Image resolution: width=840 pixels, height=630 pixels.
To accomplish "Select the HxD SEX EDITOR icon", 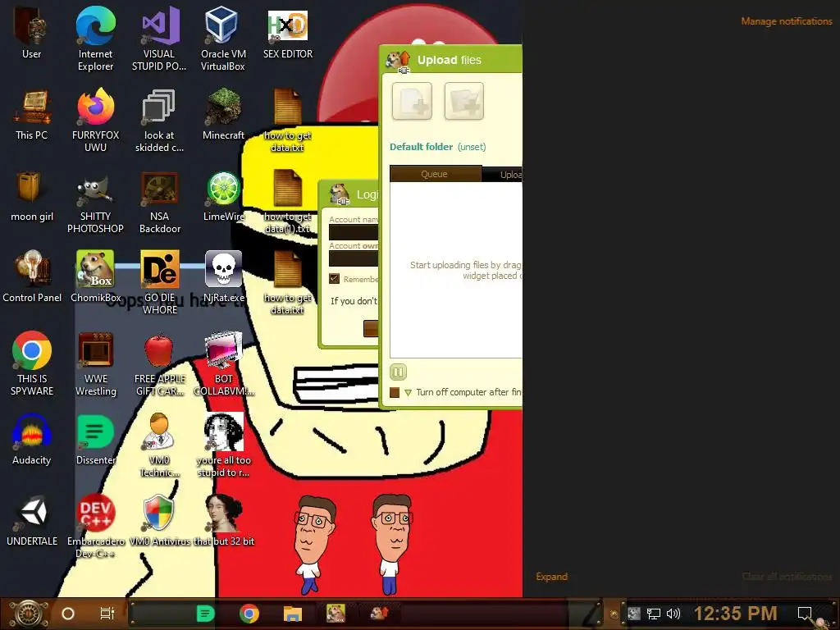I will pos(288,33).
